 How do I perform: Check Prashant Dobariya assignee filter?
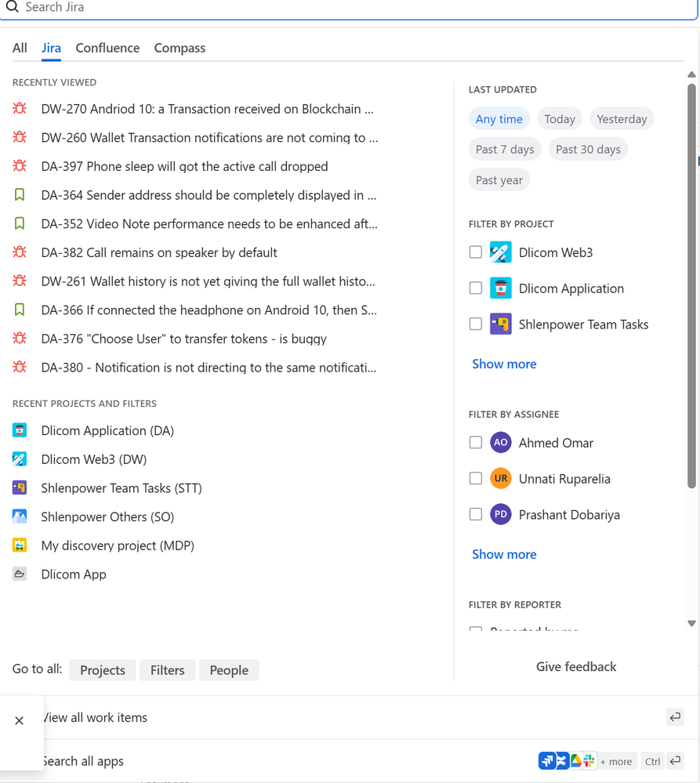point(476,514)
